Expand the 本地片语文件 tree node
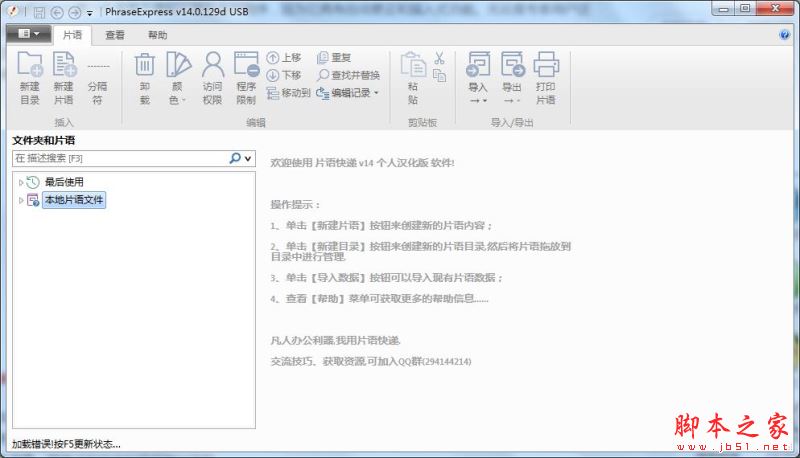 tap(20, 200)
